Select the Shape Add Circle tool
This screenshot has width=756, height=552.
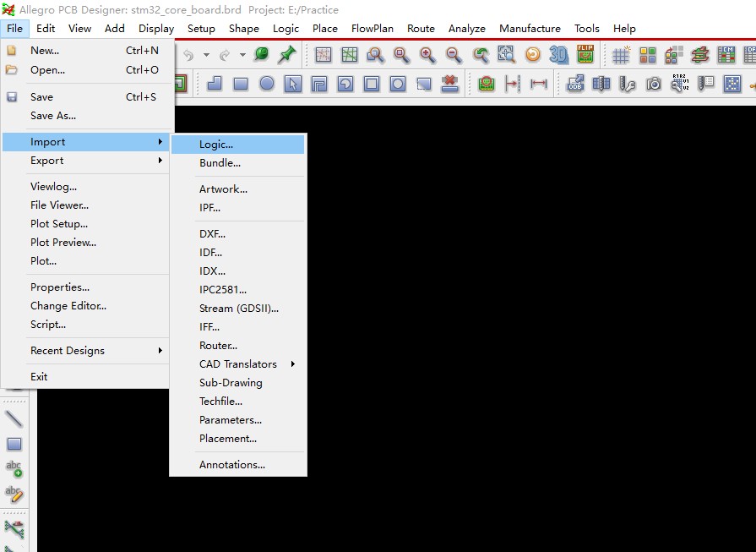267,84
